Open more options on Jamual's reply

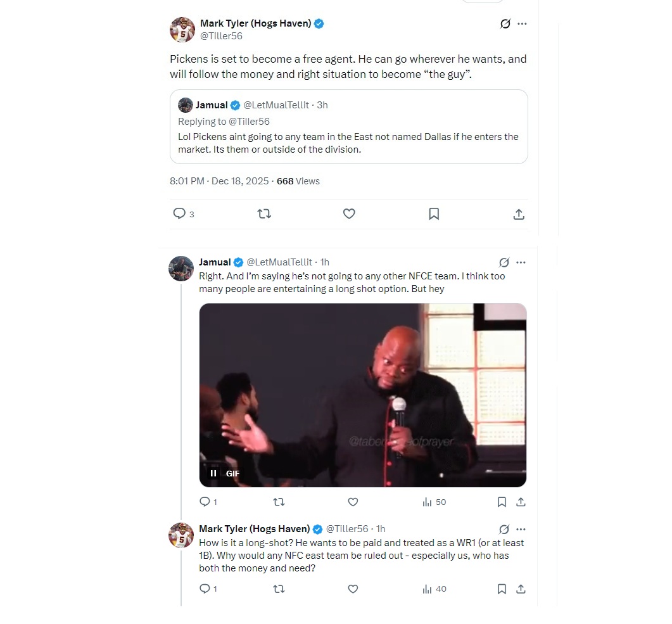click(521, 262)
